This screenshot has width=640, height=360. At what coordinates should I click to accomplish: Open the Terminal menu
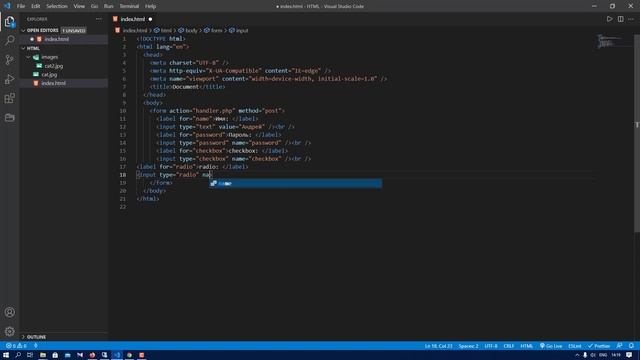[129, 6]
